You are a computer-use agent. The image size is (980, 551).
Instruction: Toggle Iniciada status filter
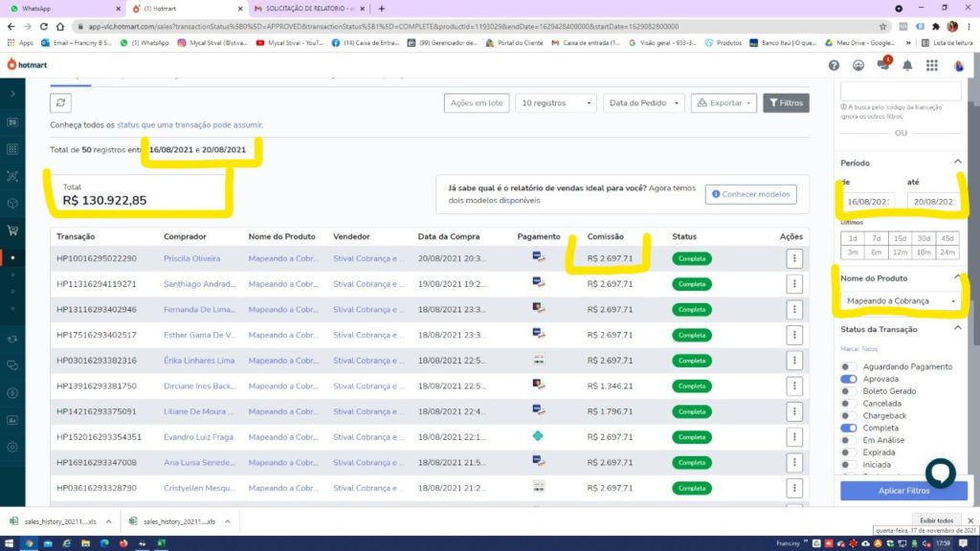(848, 465)
